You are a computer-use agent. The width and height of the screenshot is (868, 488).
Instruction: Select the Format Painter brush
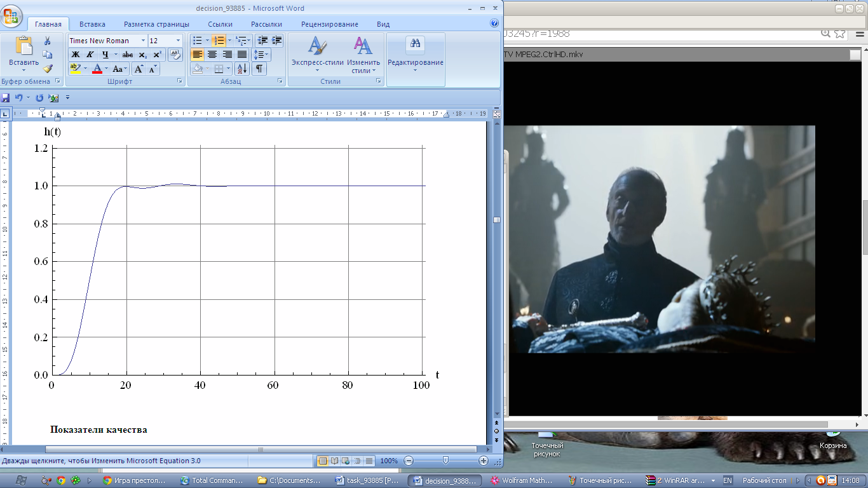point(47,69)
